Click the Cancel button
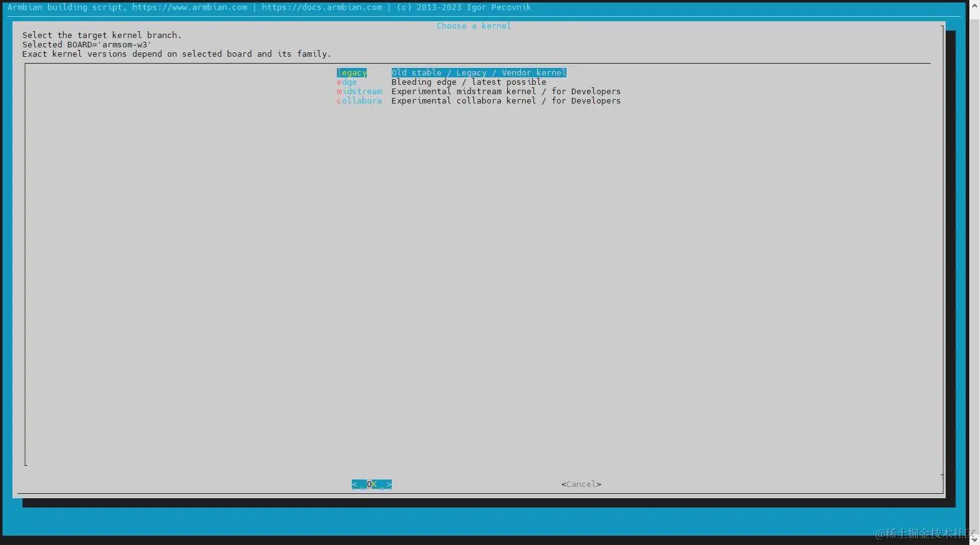This screenshot has height=545, width=980. pyautogui.click(x=581, y=485)
